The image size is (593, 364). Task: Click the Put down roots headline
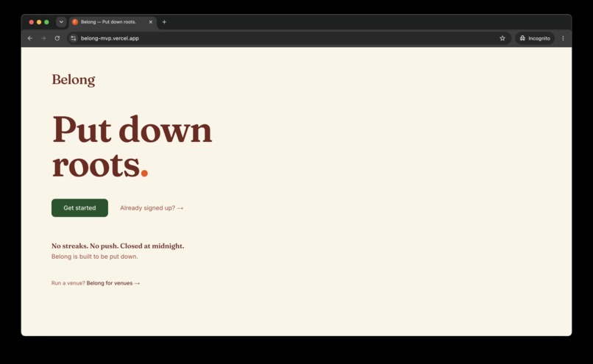(132, 146)
